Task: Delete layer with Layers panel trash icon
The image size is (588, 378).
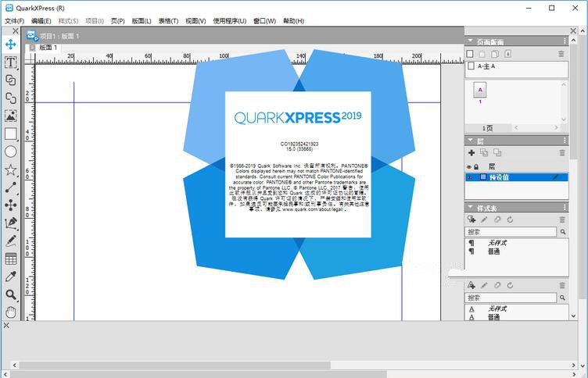Action: [x=561, y=153]
